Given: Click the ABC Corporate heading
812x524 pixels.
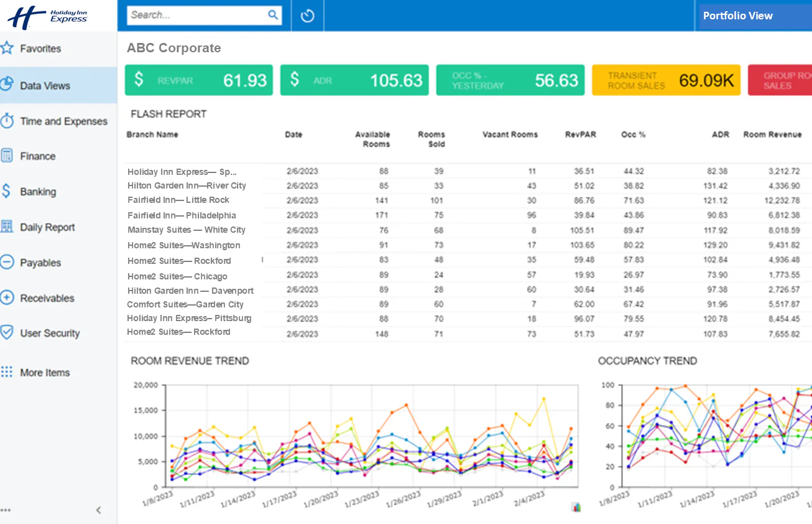Looking at the screenshot, I should point(173,48).
